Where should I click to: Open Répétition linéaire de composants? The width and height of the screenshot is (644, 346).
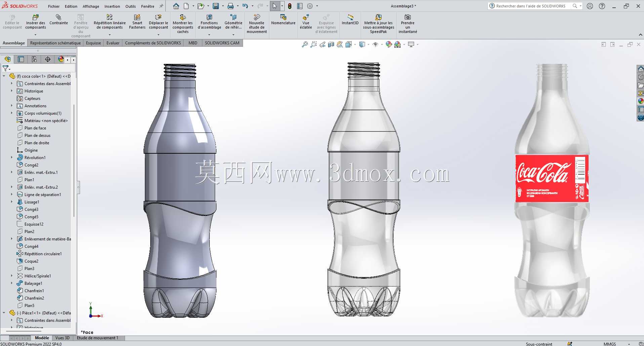pos(110,22)
